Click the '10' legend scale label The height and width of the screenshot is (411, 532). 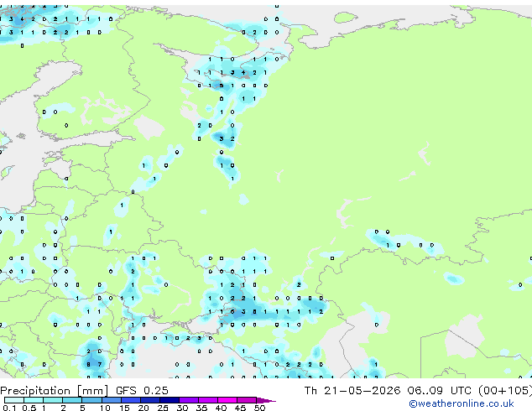105,408
